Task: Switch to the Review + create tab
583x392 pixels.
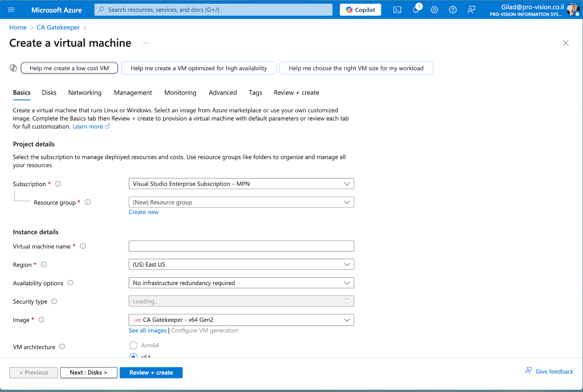Action: 297,93
